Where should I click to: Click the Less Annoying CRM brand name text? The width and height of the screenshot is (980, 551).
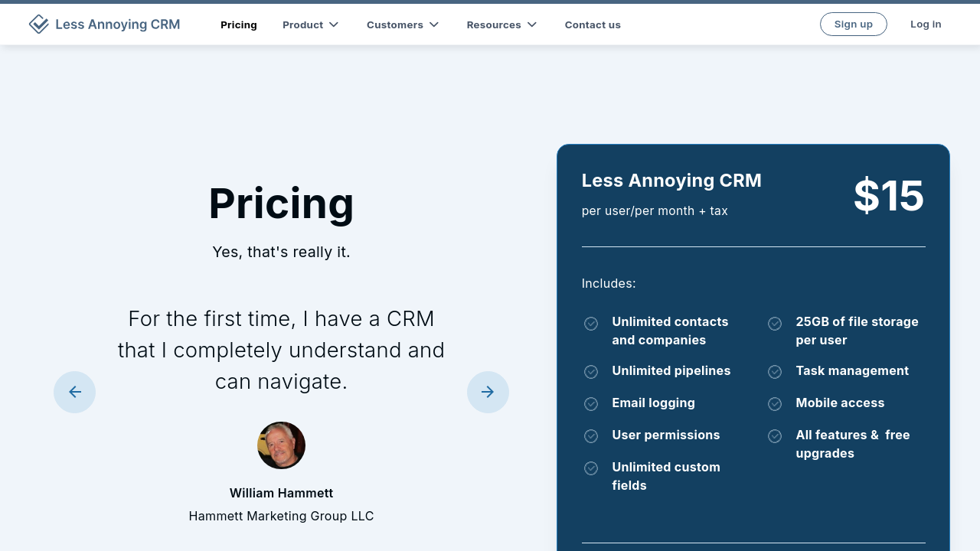[118, 24]
